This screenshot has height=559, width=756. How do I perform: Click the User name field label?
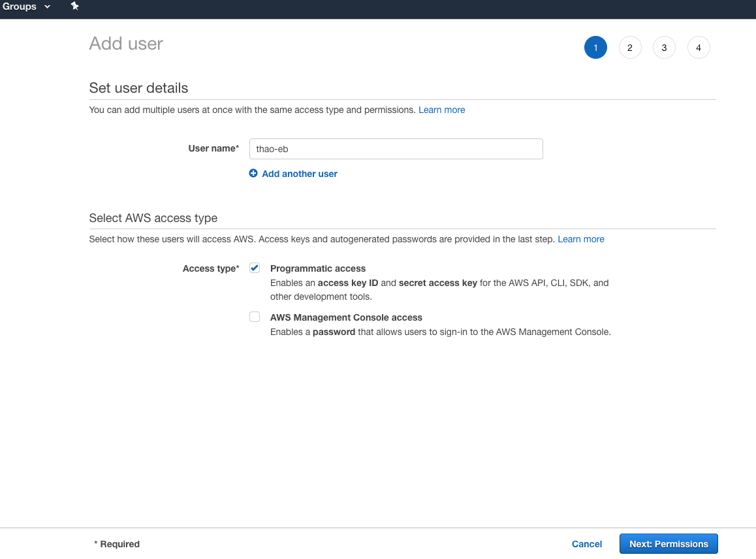click(x=213, y=148)
